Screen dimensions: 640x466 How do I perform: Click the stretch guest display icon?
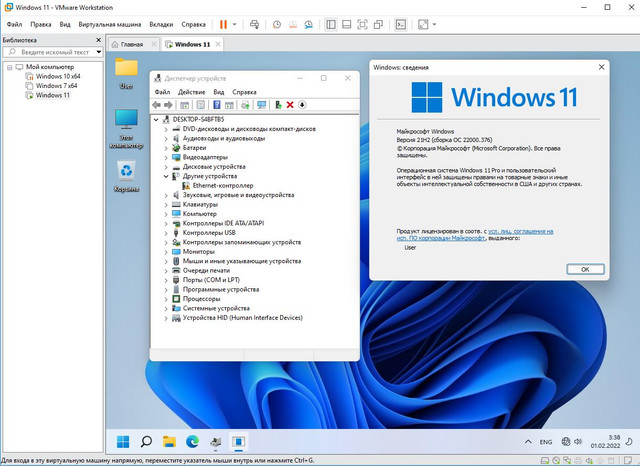pos(423,24)
